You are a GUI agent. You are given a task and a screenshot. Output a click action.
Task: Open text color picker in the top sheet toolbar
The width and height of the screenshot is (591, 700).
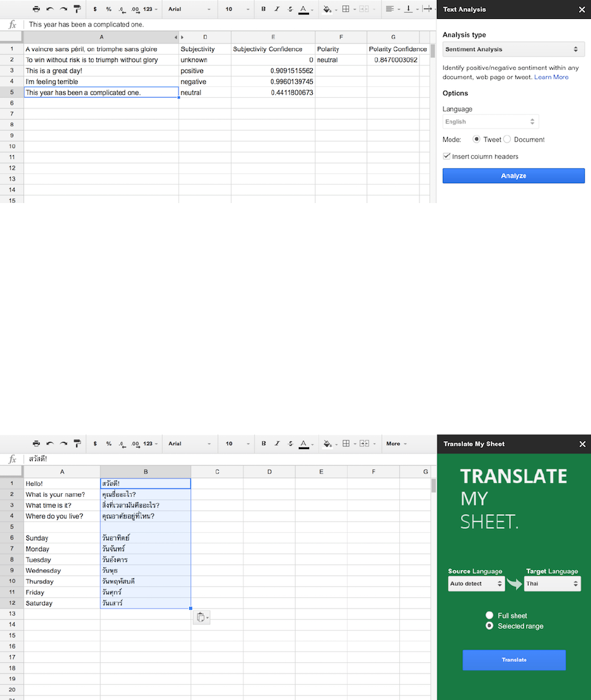[305, 9]
